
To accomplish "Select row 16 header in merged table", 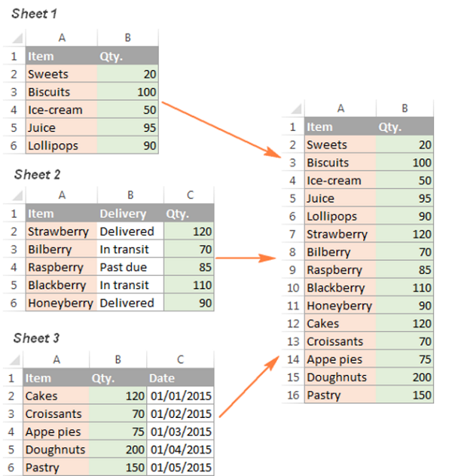I will (x=293, y=395).
